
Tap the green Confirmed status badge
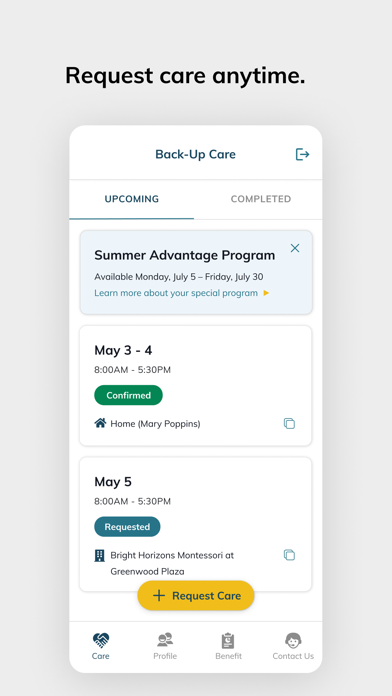click(x=128, y=395)
